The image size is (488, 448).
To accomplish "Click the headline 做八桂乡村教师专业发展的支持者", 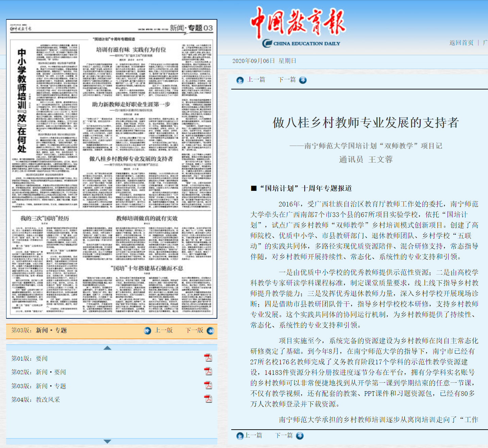I will click(x=366, y=122).
